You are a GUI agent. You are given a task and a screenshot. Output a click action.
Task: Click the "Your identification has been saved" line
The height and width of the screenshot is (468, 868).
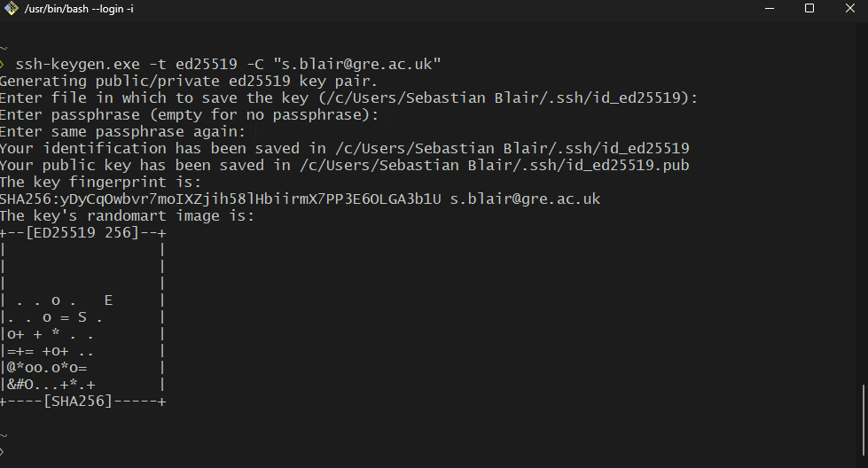[x=344, y=148]
